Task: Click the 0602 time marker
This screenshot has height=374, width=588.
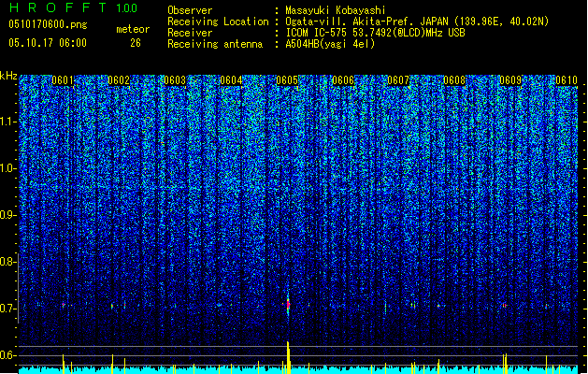Action: coord(119,80)
